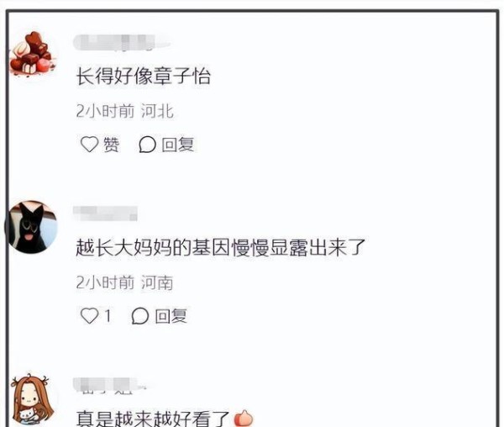This screenshot has width=504, height=427.
Task: Tap the 赞 label under the Hebei comment
Action: [x=111, y=145]
